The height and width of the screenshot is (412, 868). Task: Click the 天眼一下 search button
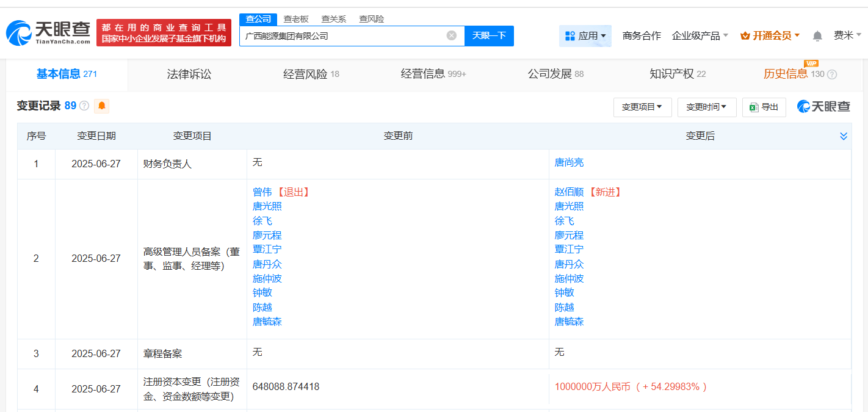point(489,35)
